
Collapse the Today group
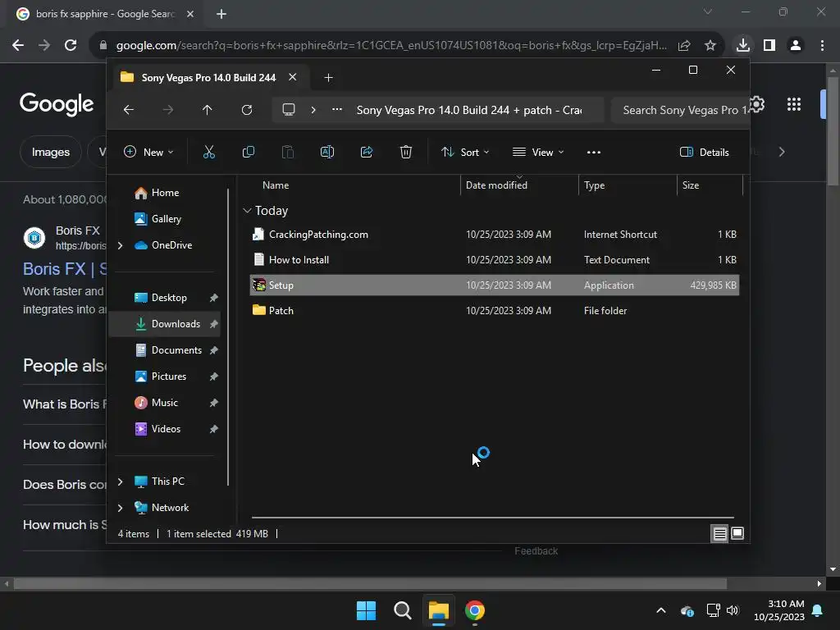click(247, 211)
